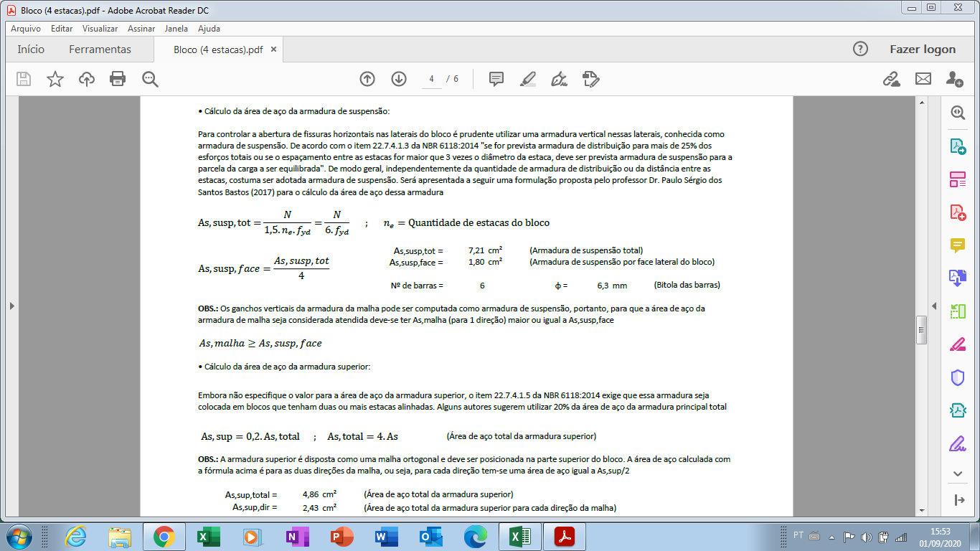Click the page number field
This screenshot has width=980, height=551.
[432, 79]
